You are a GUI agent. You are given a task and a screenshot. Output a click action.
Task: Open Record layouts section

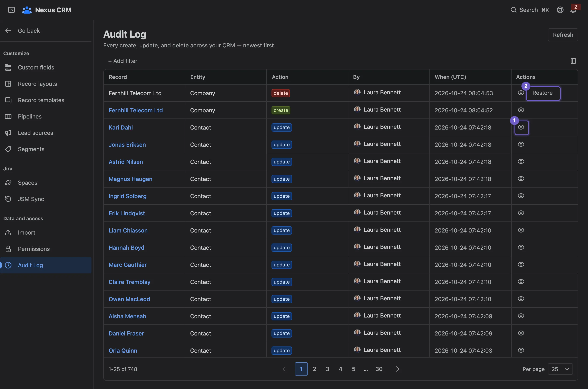[46, 84]
